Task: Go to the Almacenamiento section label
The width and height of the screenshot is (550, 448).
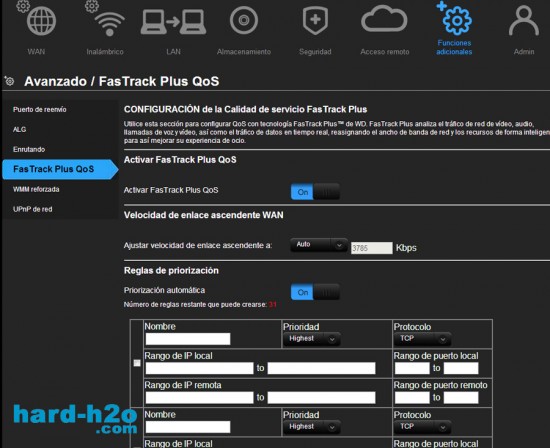Action: click(x=244, y=52)
